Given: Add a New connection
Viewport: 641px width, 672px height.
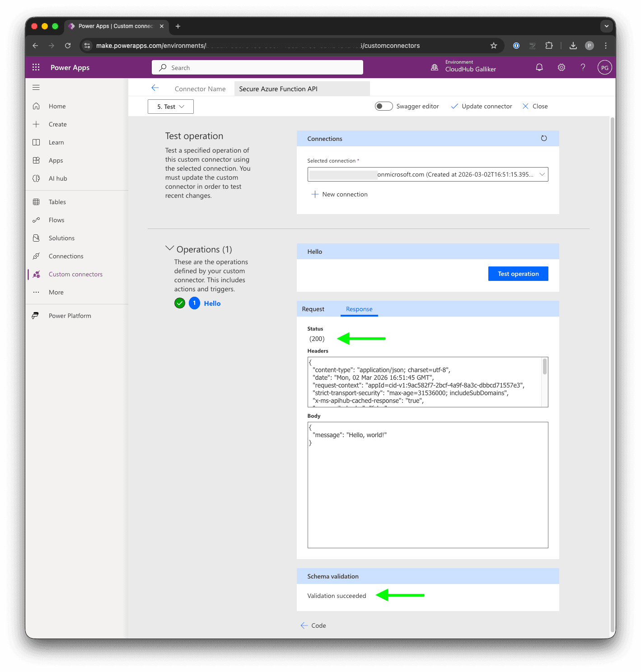Looking at the screenshot, I should point(339,194).
